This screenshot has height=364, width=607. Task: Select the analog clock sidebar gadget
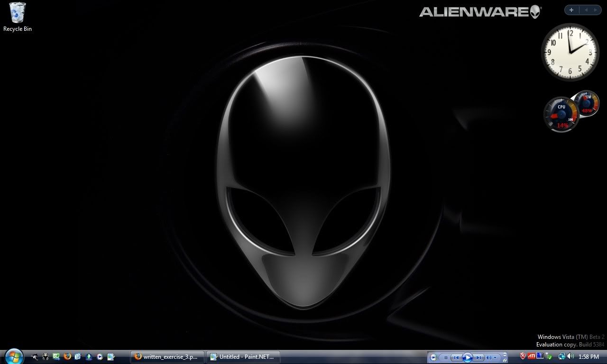[x=570, y=52]
